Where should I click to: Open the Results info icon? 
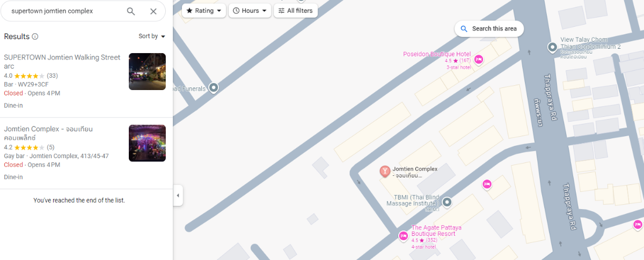(x=35, y=36)
